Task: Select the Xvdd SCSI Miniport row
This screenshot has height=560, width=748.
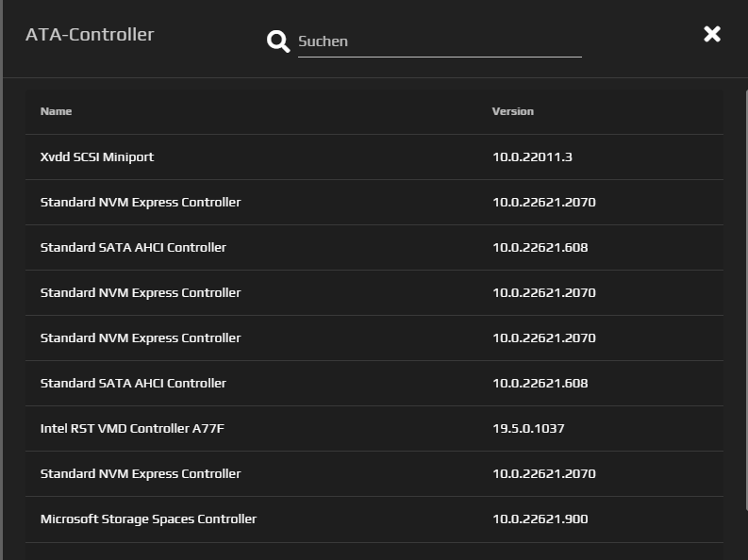Action: click(x=97, y=156)
